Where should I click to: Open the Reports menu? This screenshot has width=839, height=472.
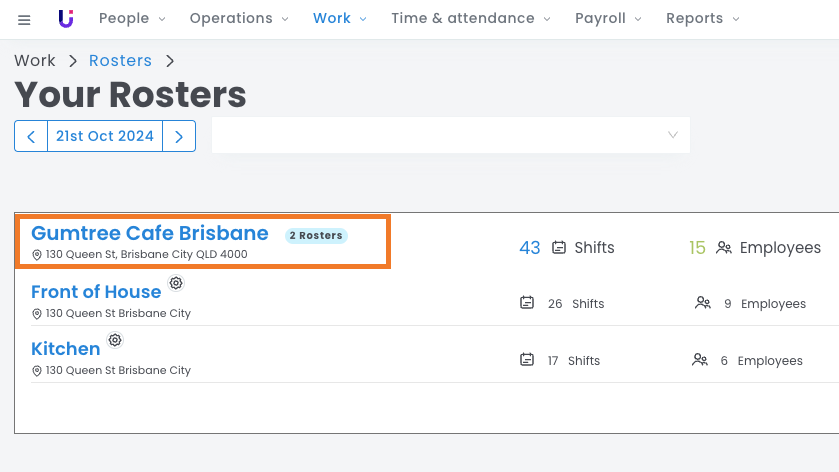click(702, 18)
